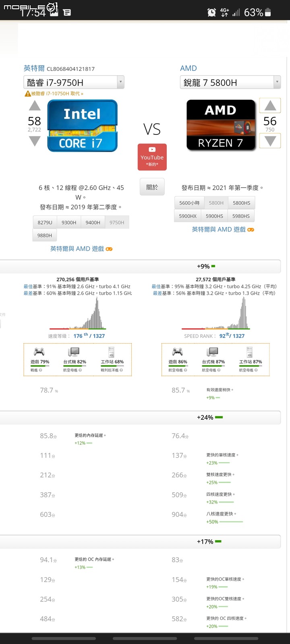Open the Intel CPU dropdown arrow

coord(120,82)
